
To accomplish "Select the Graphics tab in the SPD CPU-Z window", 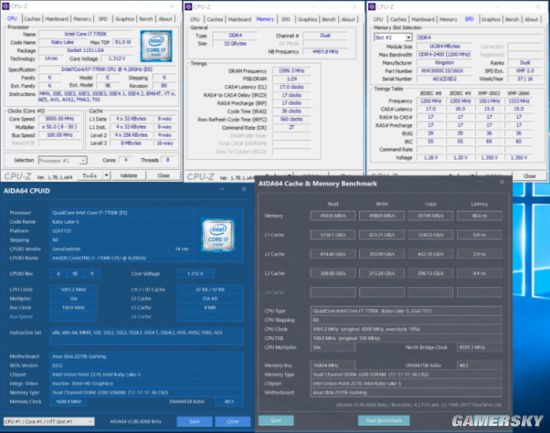I will 491,19.
